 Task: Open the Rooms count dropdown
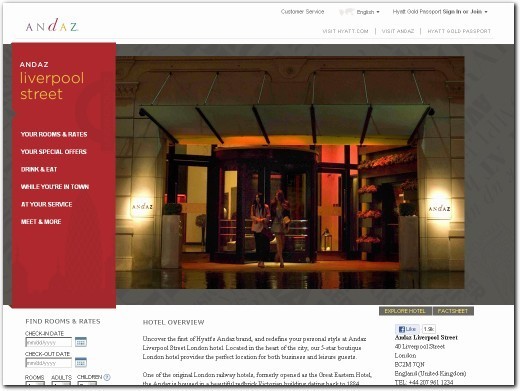(35, 384)
